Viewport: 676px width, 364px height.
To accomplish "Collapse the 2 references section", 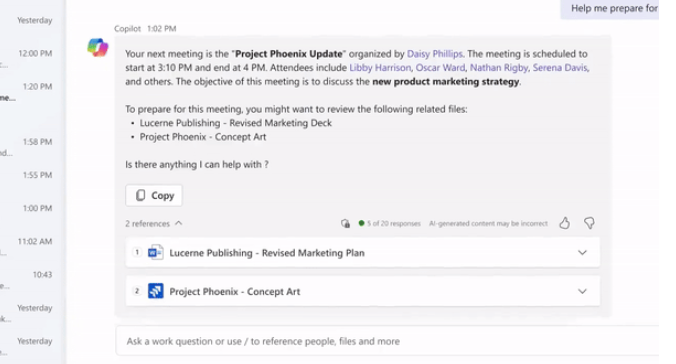I will [153, 223].
